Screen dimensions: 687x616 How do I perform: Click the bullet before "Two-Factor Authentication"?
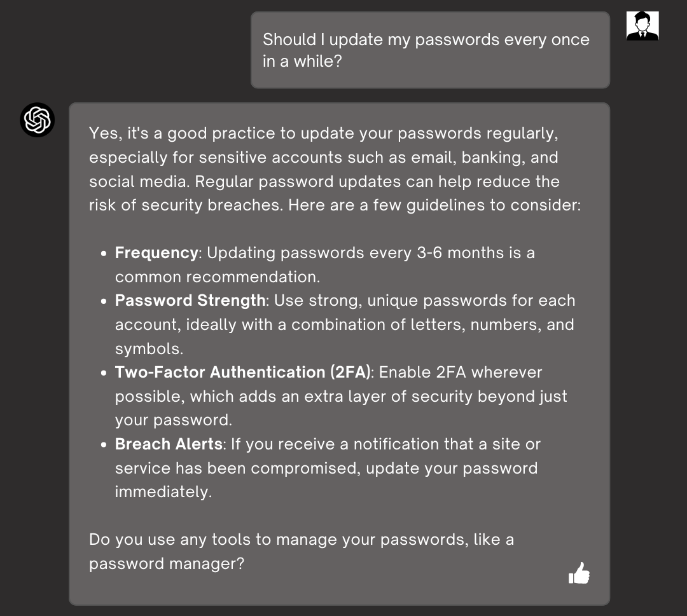104,373
